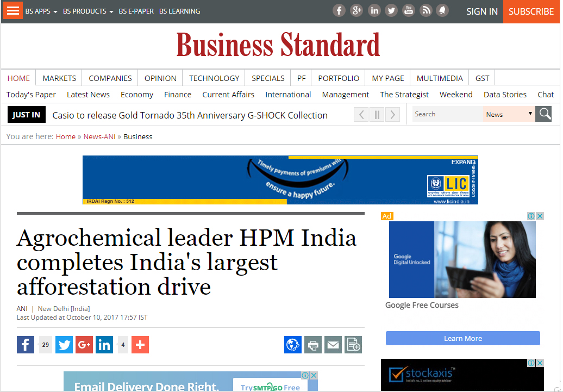The width and height of the screenshot is (563, 392).
Task: Click the Business Standard logo
Action: tap(278, 45)
